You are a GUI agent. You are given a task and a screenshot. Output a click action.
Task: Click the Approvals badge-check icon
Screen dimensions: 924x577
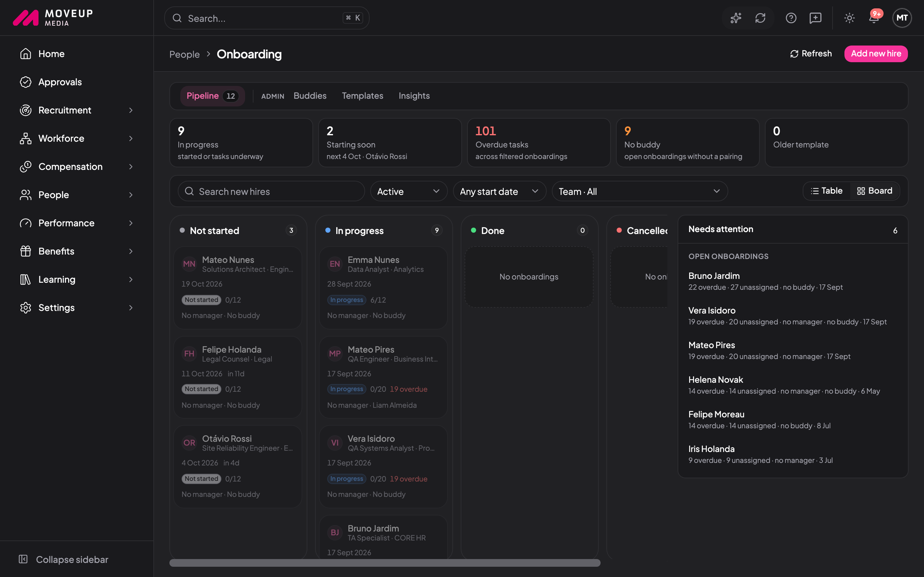click(x=26, y=82)
